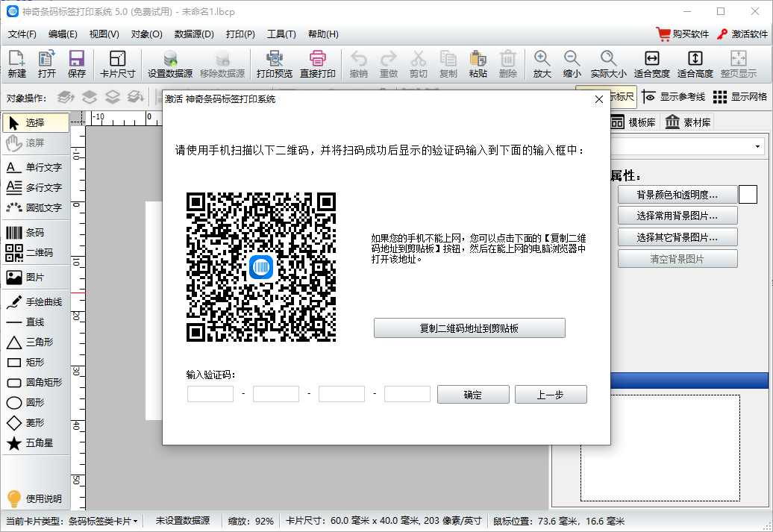The width and height of the screenshot is (773, 532).
Task: Add 多行文字 multi-line text object
Action: [36, 188]
